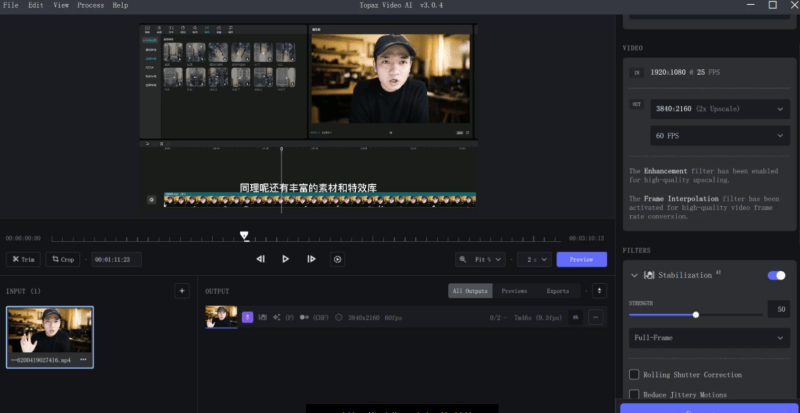Add a new input video with plus icon

(x=181, y=291)
